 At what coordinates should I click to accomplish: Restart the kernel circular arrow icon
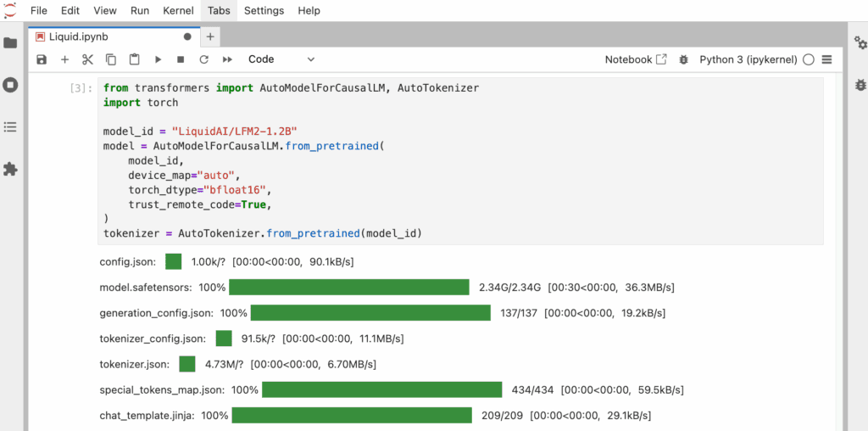pyautogui.click(x=203, y=59)
